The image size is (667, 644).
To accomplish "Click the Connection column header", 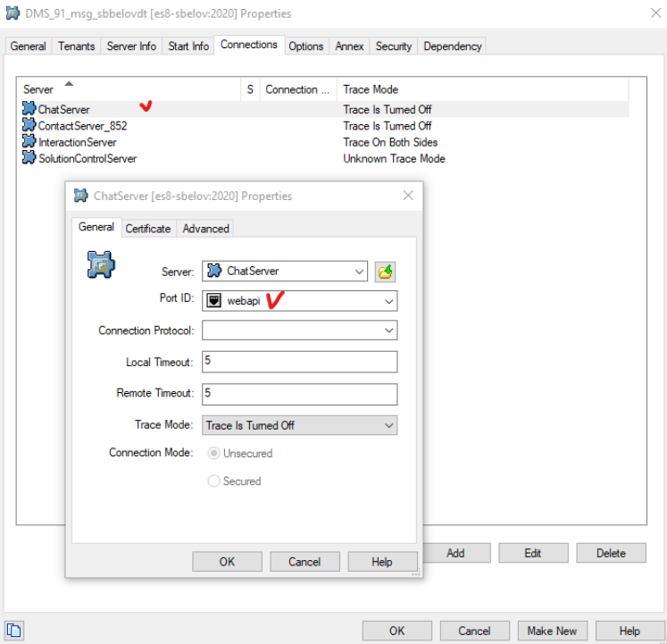I will coord(298,89).
